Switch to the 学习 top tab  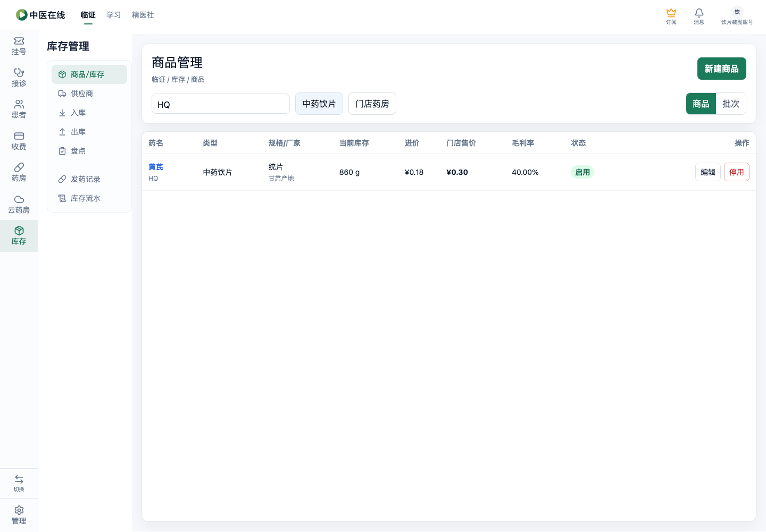(x=114, y=15)
